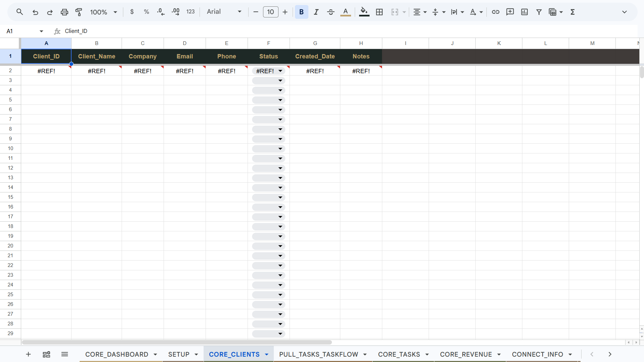This screenshot has height=362, width=644.
Task: Increase decimal places icon
Action: tap(175, 12)
